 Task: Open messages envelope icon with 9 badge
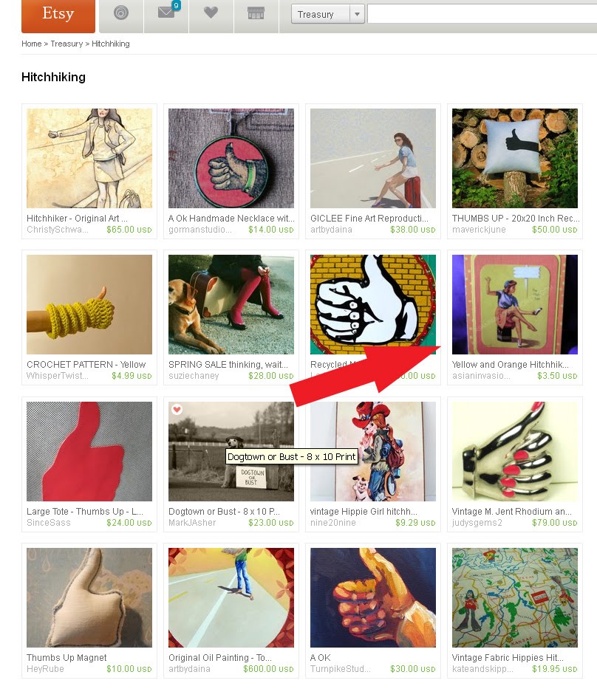pyautogui.click(x=166, y=13)
